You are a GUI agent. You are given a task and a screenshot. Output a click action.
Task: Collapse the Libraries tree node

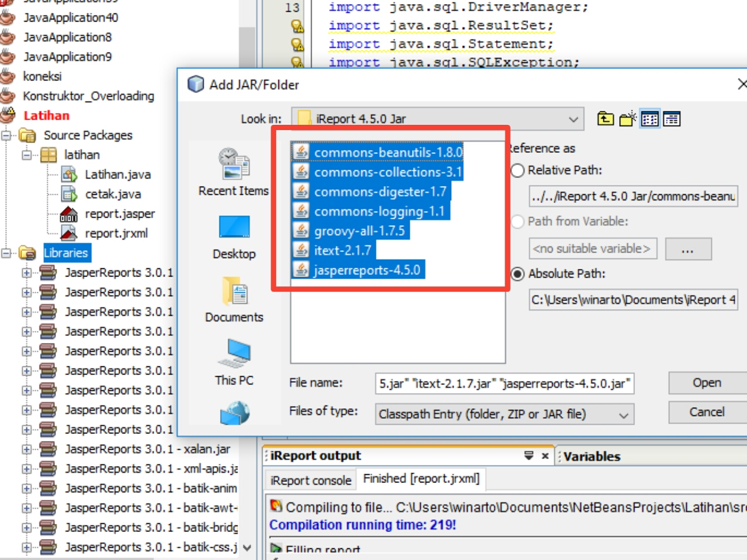[6, 253]
